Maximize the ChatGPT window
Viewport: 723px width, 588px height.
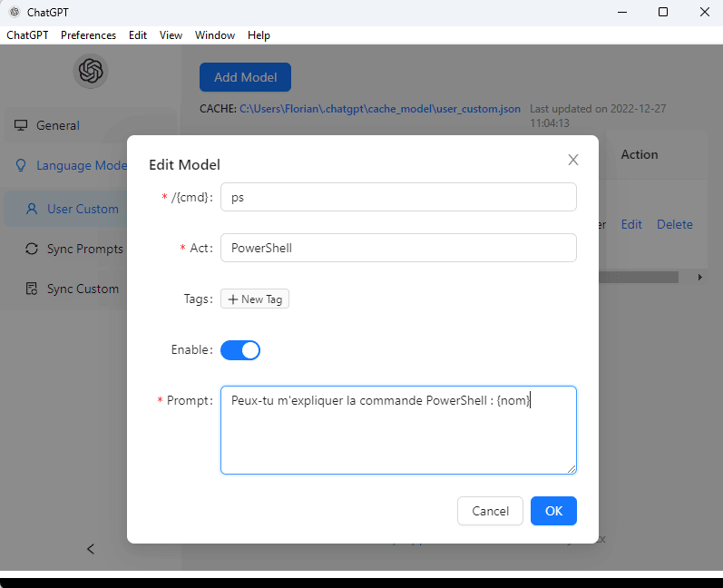click(x=663, y=12)
